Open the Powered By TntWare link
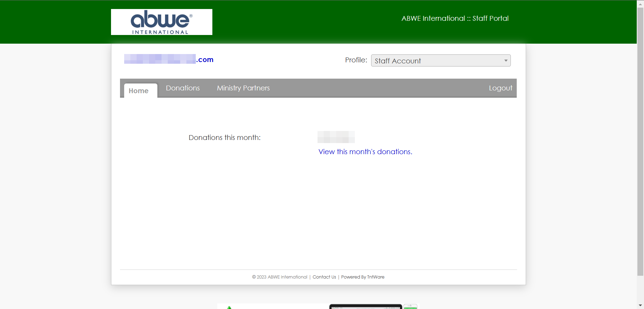 coord(362,277)
